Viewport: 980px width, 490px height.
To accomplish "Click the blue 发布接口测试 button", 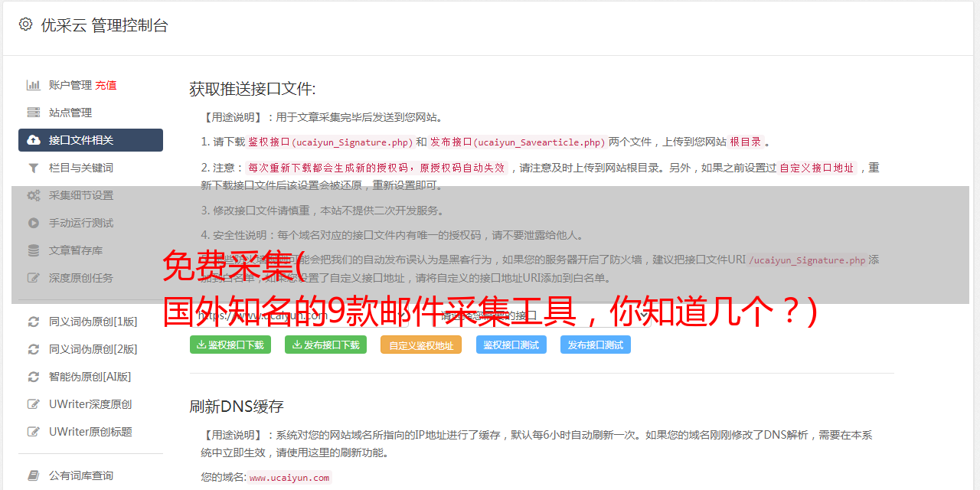I will click(596, 345).
